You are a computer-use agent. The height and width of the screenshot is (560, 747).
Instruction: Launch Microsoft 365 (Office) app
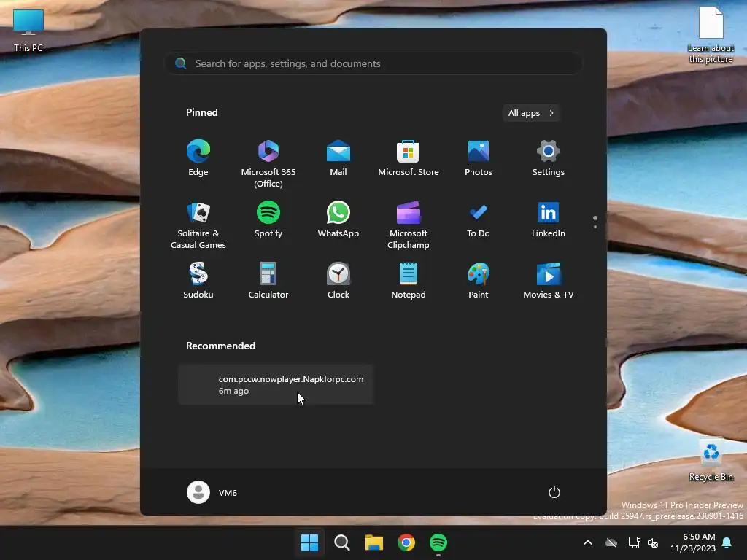tap(268, 164)
